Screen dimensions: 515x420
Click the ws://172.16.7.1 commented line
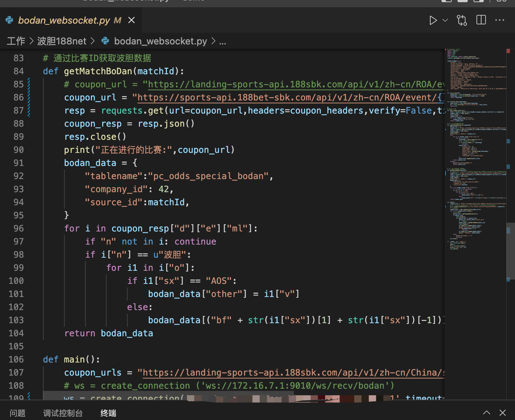coord(229,386)
